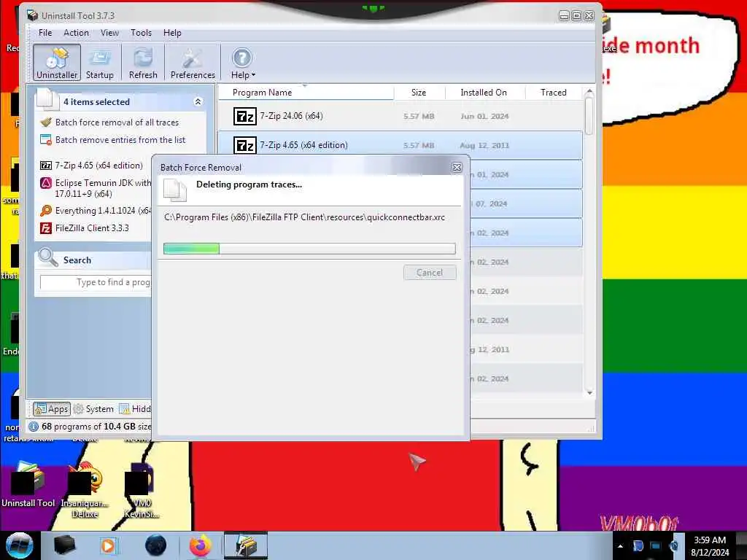
Task: Open Preferences from the toolbar
Action: pyautogui.click(x=193, y=63)
